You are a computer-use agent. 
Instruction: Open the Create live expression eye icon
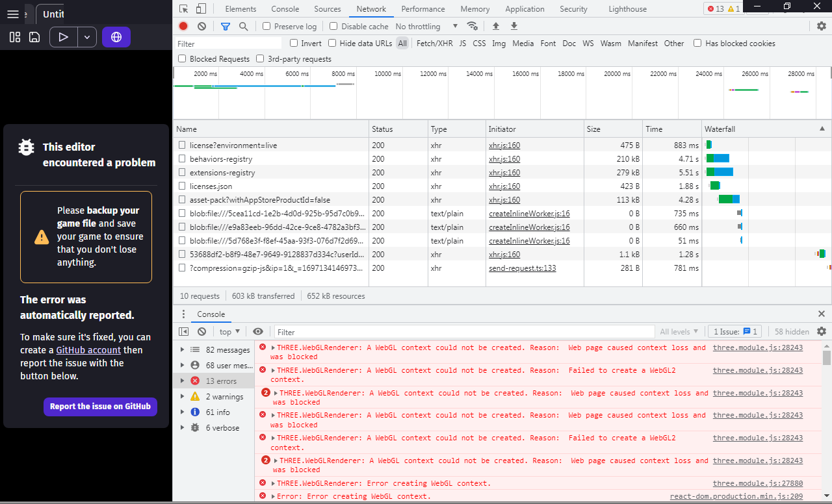258,331
